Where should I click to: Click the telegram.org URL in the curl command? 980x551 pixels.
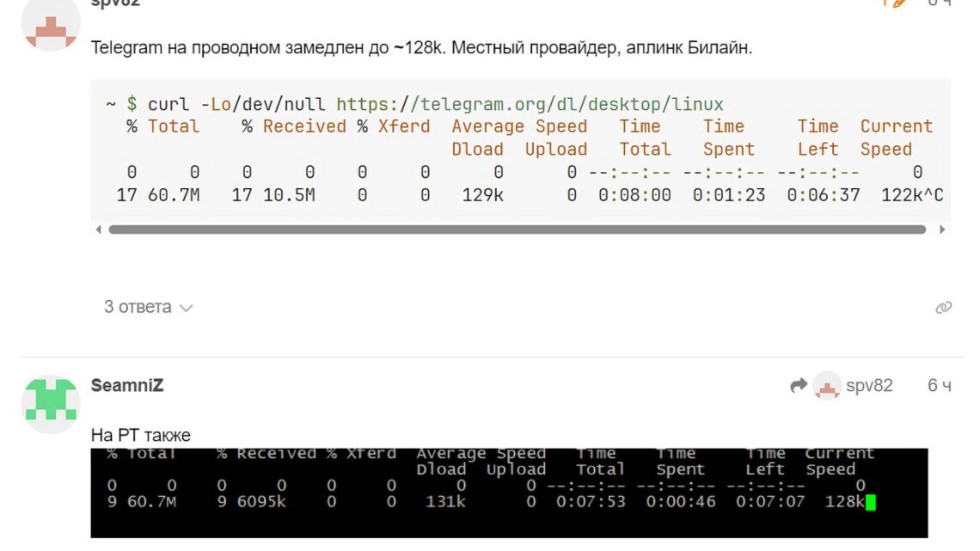click(530, 104)
